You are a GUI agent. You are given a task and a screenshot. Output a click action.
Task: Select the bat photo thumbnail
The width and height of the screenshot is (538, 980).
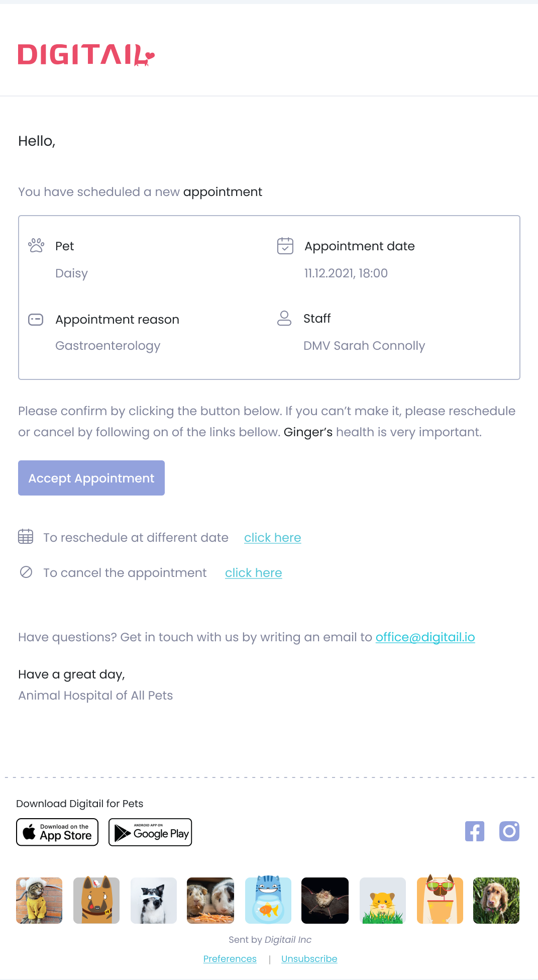click(x=325, y=901)
